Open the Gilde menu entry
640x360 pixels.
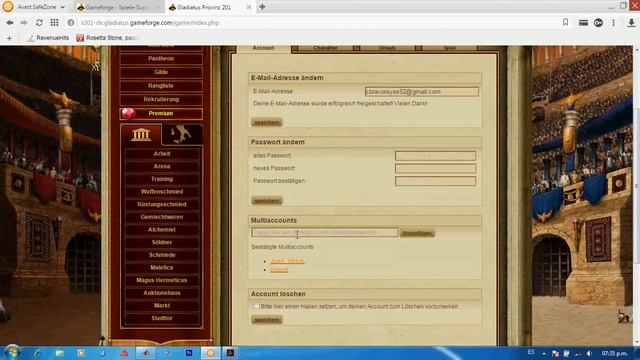pos(161,72)
